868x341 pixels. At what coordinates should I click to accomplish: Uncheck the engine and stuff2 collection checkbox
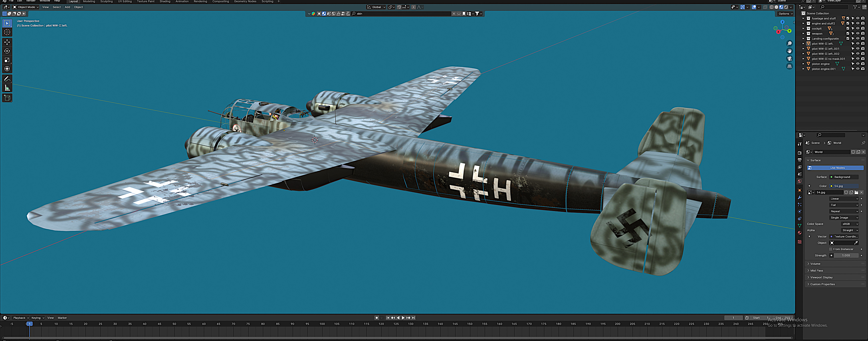pos(848,23)
